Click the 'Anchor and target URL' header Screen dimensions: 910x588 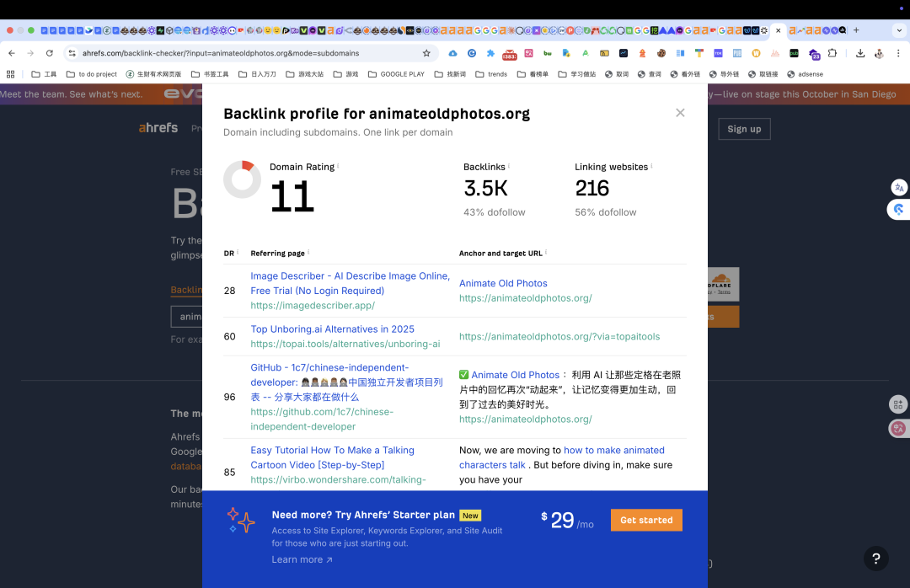coord(500,254)
